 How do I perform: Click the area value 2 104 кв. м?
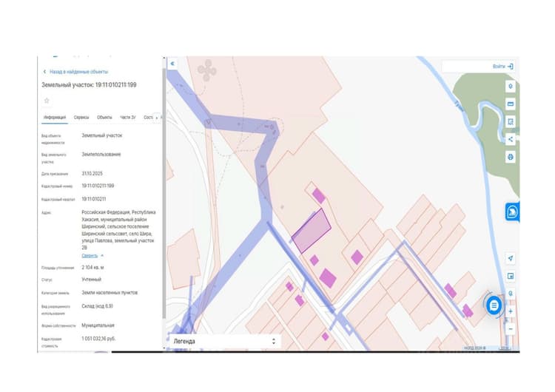coord(92,268)
